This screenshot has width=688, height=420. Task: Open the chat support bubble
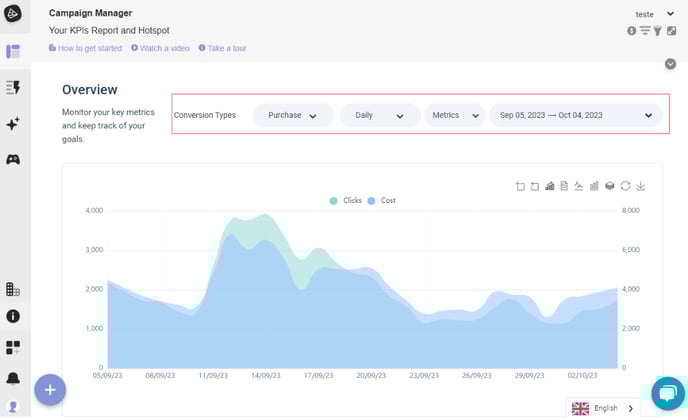point(668,393)
